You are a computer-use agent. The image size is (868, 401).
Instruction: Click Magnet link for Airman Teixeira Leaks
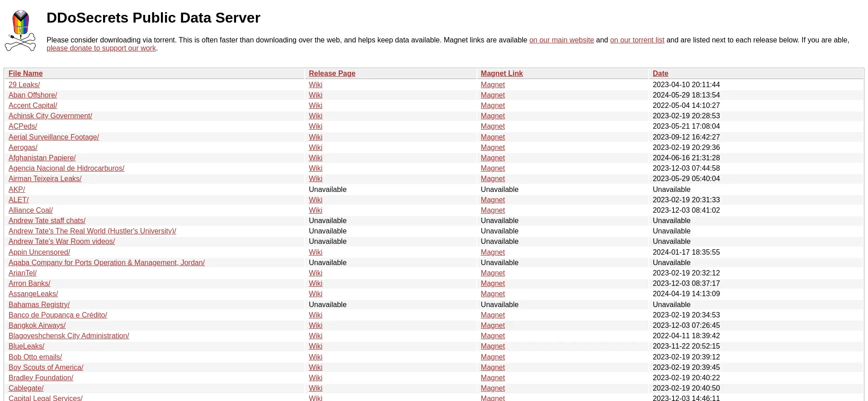(x=493, y=178)
